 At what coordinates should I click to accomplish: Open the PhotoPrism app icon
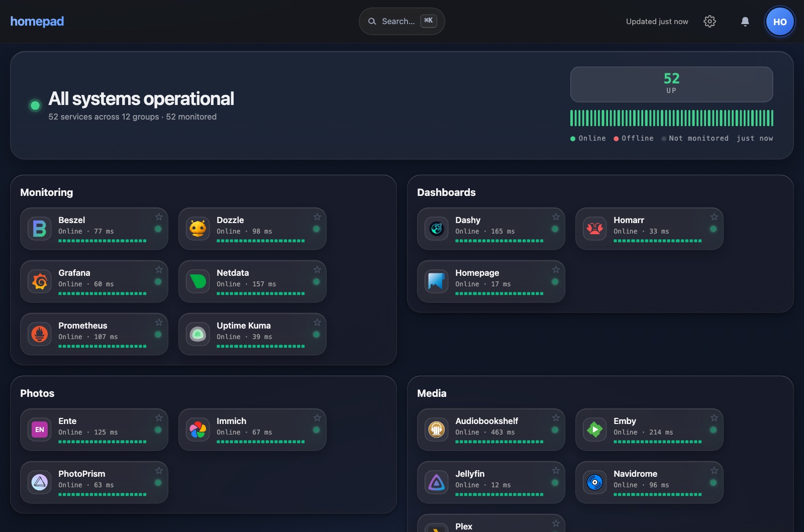coord(40,482)
